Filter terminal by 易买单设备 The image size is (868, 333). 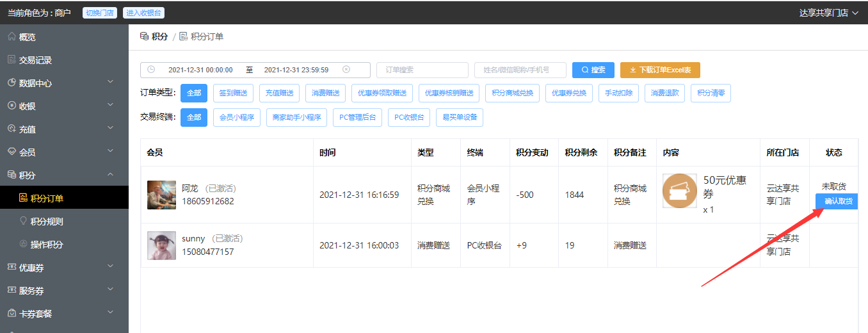(x=460, y=117)
